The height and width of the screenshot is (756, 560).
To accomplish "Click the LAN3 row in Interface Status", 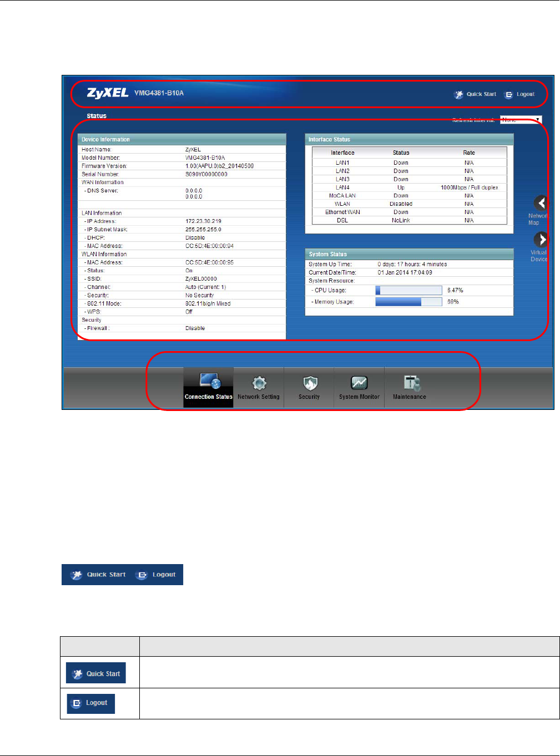I will pos(410,179).
